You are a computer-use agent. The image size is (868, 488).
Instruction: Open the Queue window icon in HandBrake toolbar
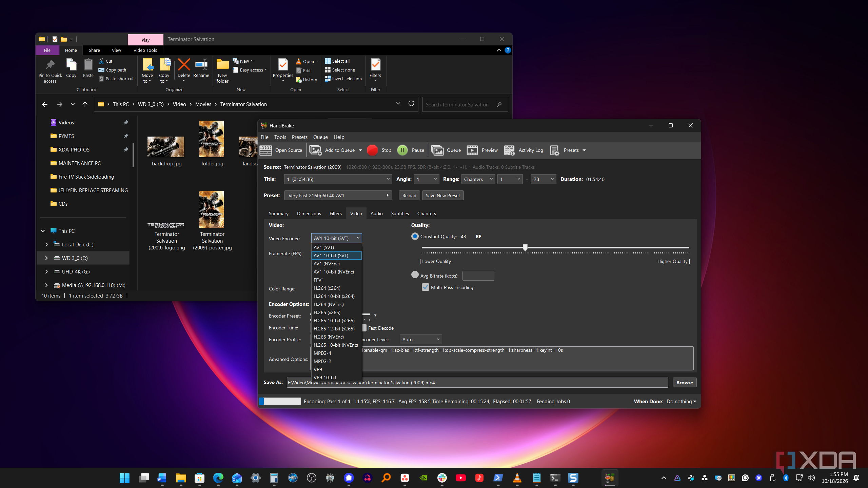point(437,150)
